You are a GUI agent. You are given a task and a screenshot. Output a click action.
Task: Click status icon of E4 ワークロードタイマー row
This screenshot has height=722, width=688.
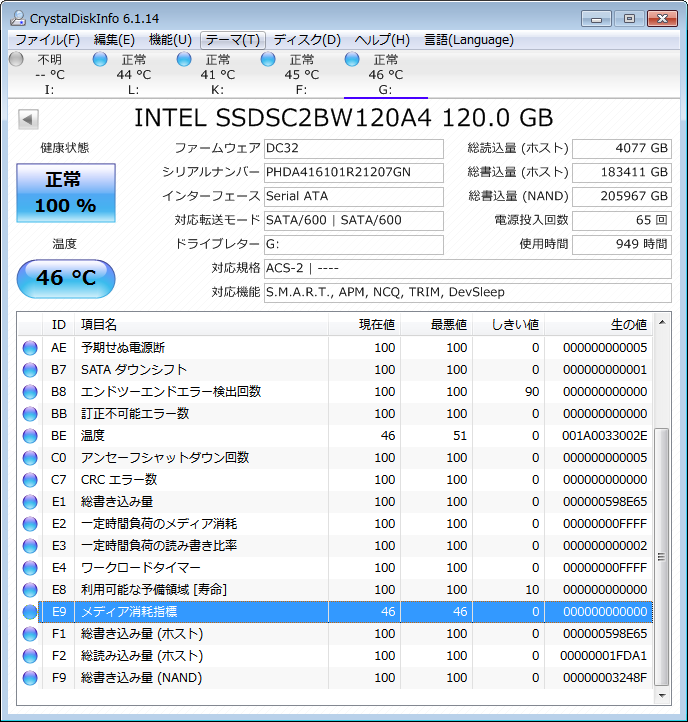30,568
